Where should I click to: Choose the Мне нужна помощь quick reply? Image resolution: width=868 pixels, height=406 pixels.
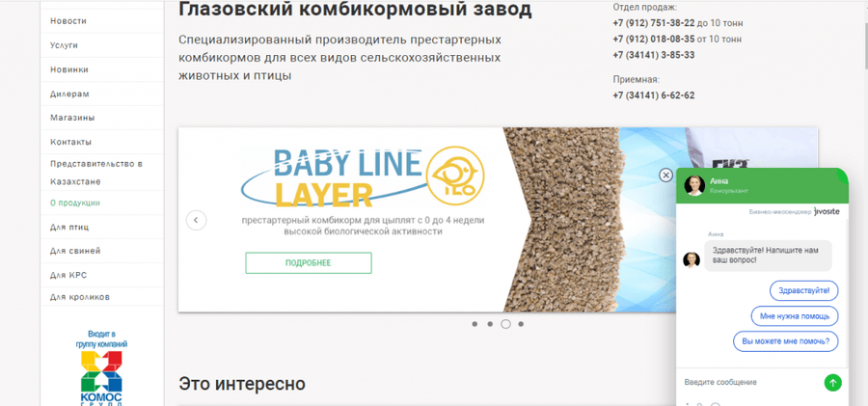pyautogui.click(x=795, y=316)
